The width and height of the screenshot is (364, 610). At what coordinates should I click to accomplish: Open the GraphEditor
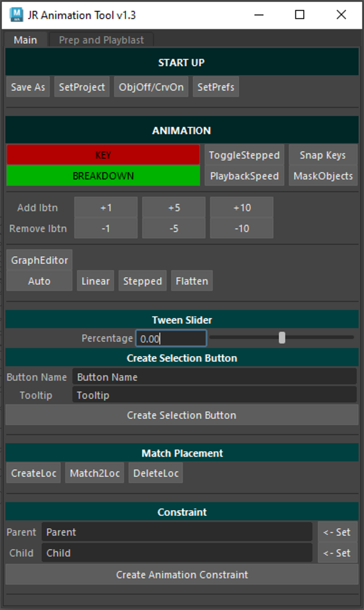click(39, 260)
